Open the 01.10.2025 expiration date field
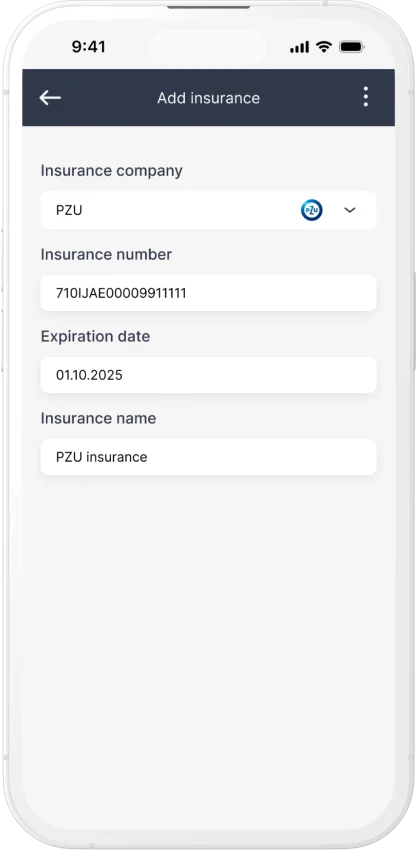 point(208,375)
